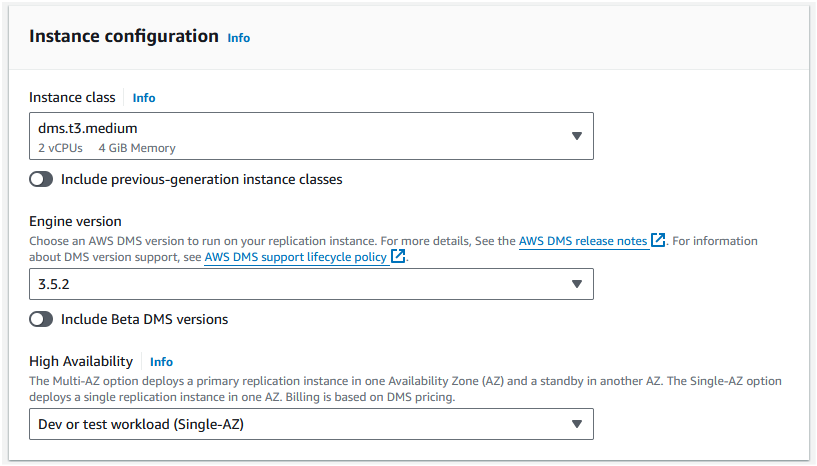Open the Engine version dropdown showing 3.5.2
The image size is (817, 466).
311,284
